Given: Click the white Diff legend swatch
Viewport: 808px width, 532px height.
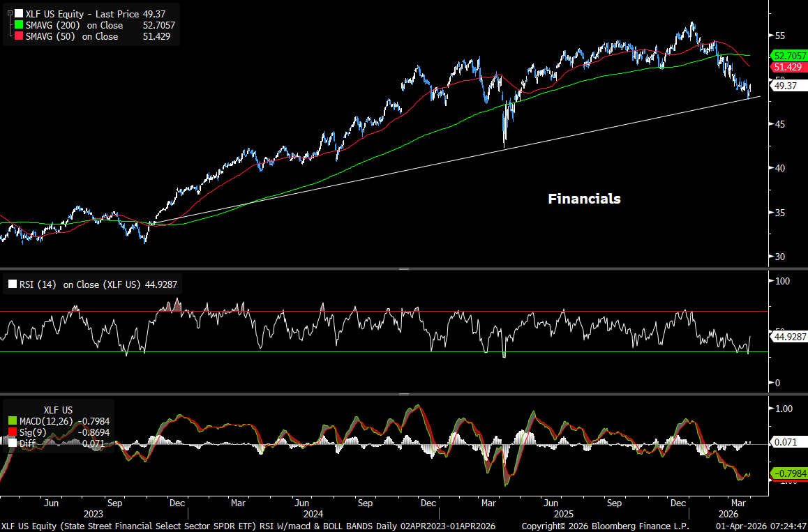Looking at the screenshot, I should coord(11,443).
